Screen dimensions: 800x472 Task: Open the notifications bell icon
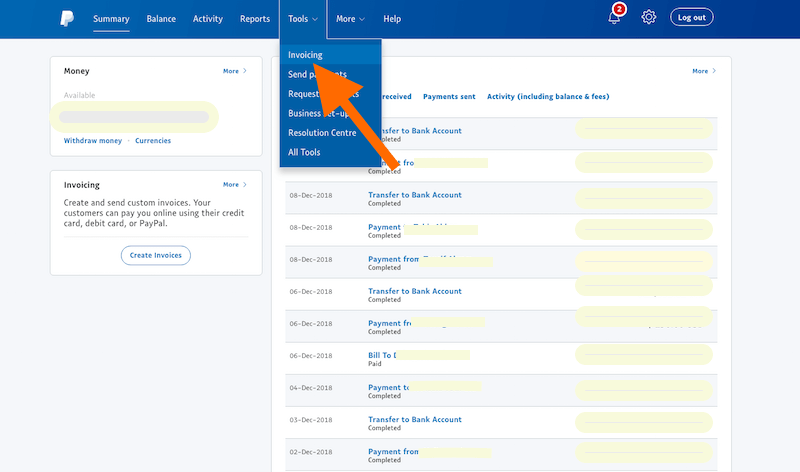[x=614, y=17]
